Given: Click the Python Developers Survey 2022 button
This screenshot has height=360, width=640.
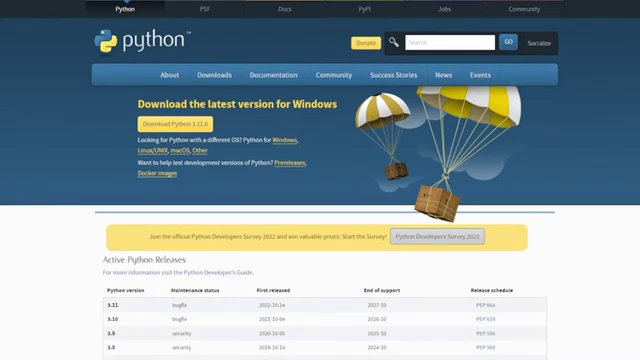Looking at the screenshot, I should coord(437,237).
